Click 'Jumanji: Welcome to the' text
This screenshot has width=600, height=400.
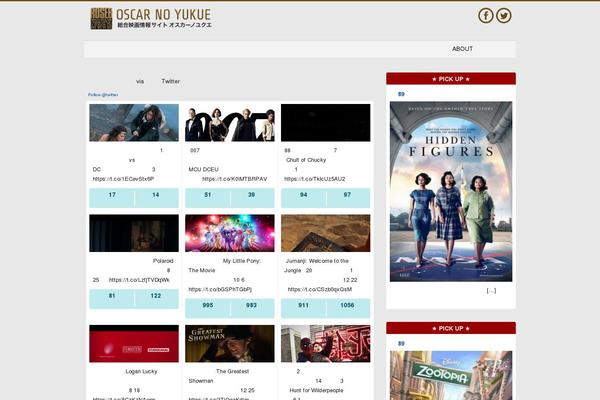click(x=317, y=261)
